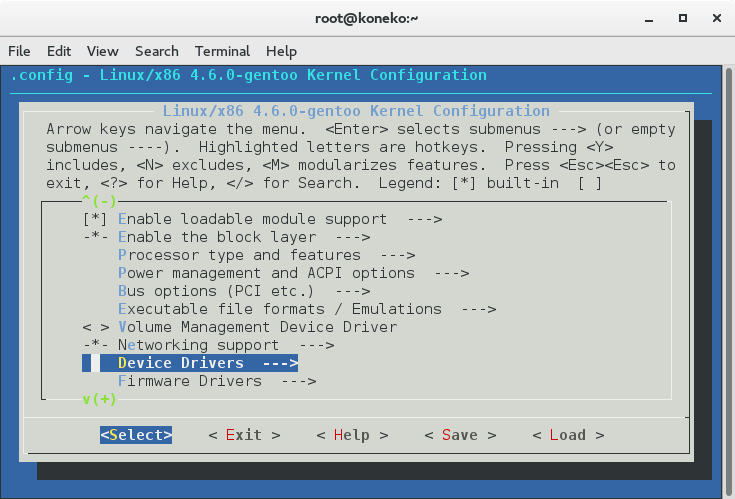735x499 pixels.
Task: Expand Power management and ACPI options arrow
Action: pos(452,273)
